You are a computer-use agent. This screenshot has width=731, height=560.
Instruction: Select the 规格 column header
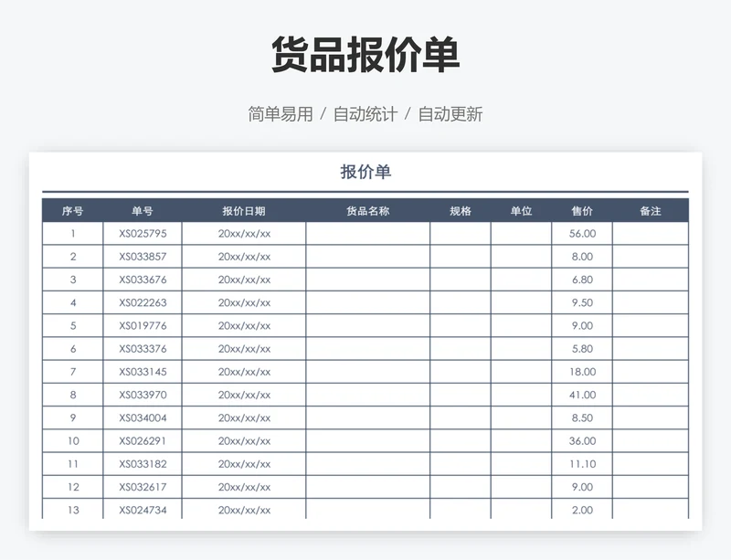(461, 211)
